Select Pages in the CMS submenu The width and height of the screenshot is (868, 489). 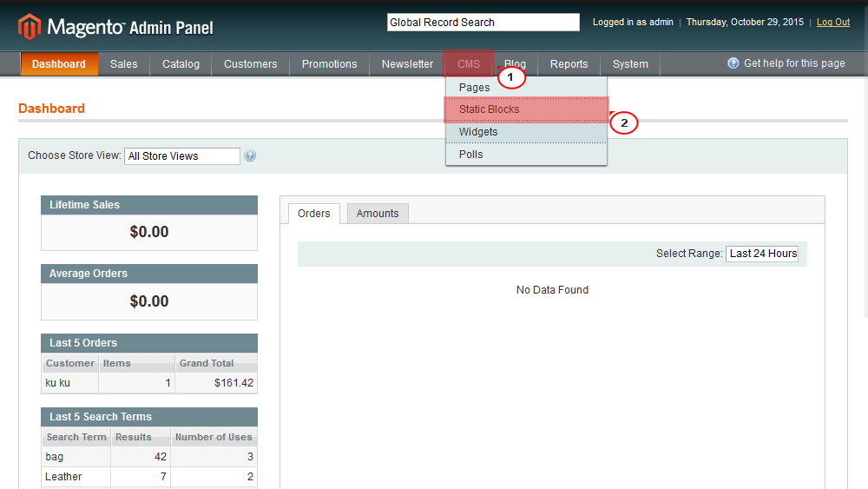(527, 88)
